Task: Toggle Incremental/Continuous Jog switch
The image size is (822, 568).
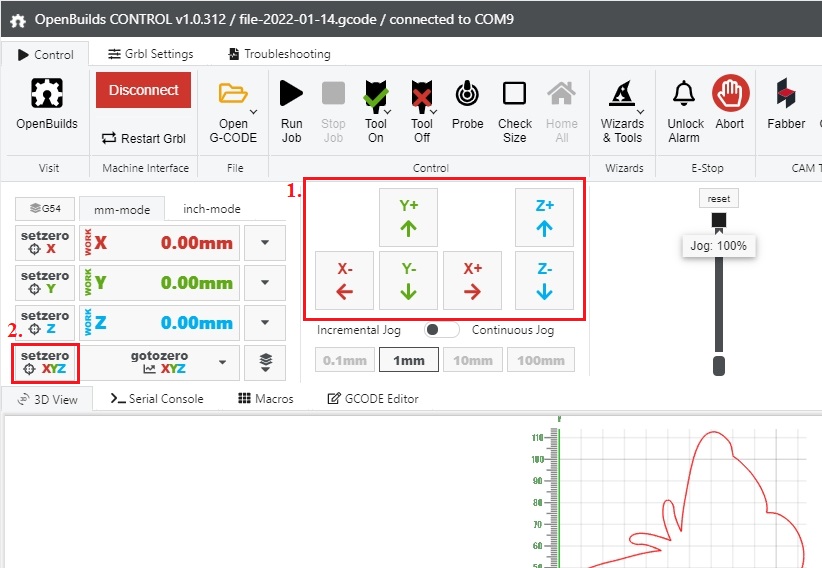Action: 441,330
